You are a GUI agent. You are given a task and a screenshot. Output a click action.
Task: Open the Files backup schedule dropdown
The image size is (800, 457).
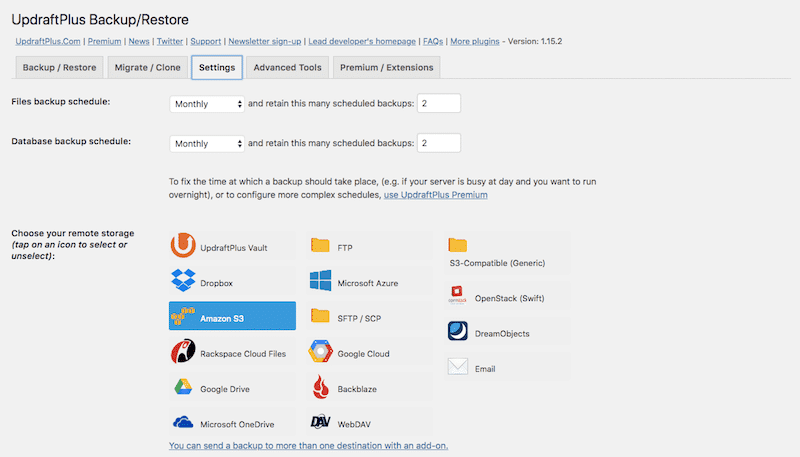click(x=207, y=104)
